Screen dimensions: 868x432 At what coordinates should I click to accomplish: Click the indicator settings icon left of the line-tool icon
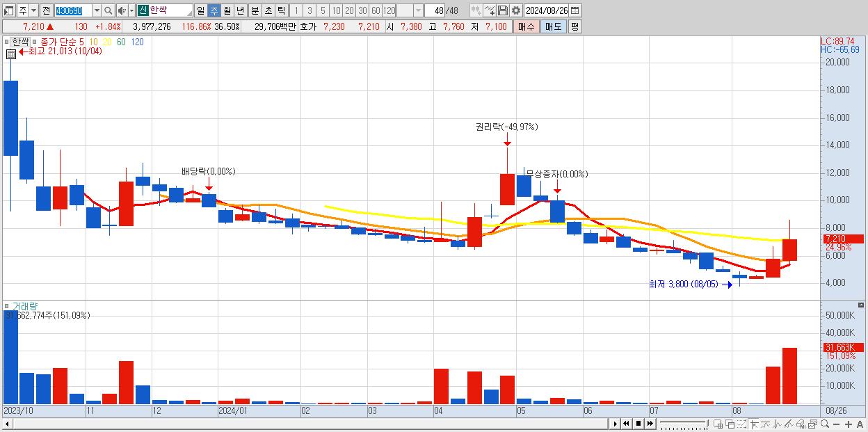coord(476,10)
